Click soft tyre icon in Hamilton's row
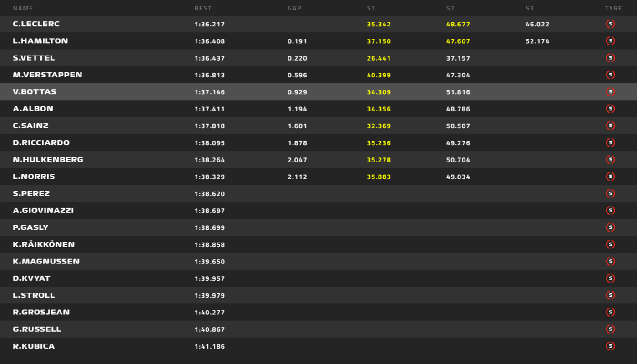637x364 pixels. point(610,41)
